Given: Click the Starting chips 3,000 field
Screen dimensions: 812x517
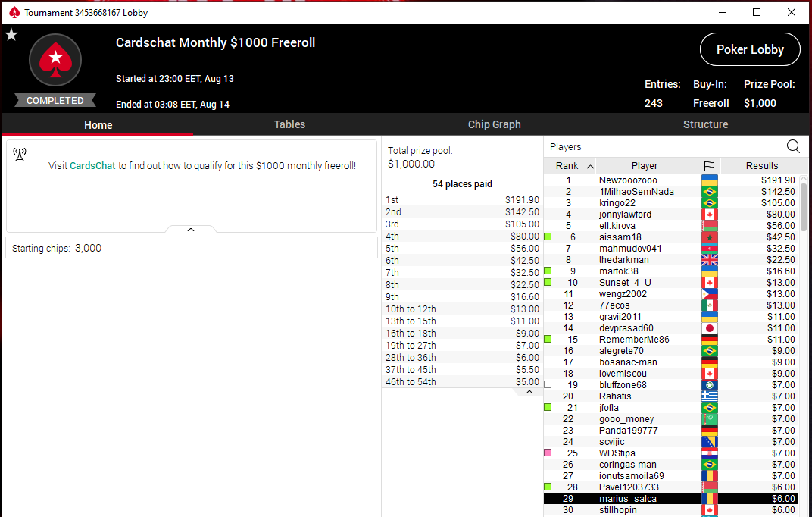Looking at the screenshot, I should coord(191,248).
